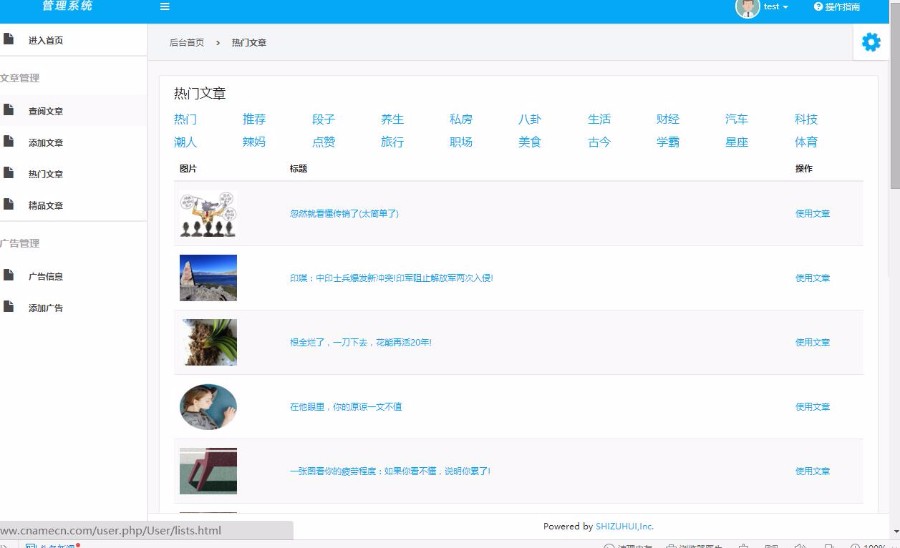
Task: Click file icon beside 添加广告
Action: pyautogui.click(x=8, y=306)
